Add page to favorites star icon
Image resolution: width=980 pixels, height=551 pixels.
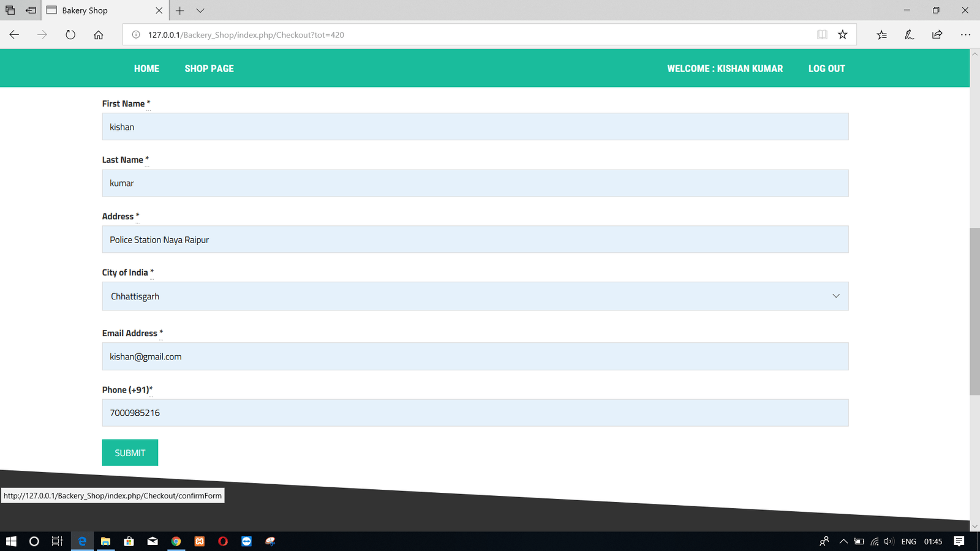[x=843, y=35]
